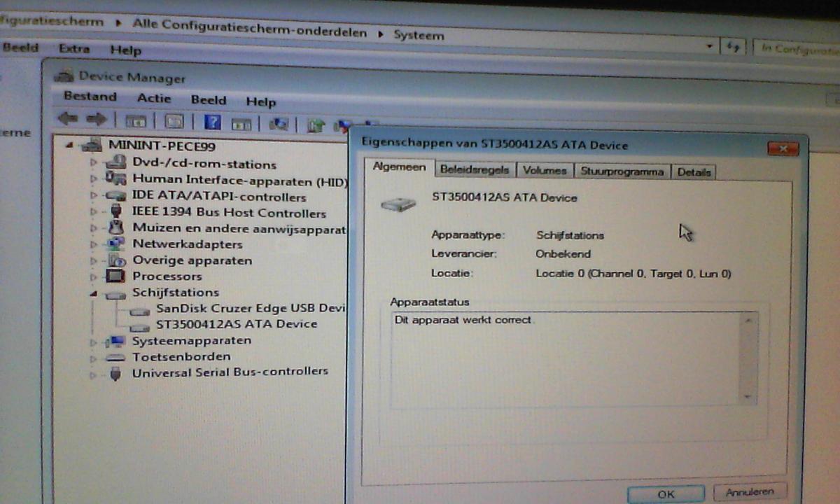Expand Netwerkadapters category
Image resolution: width=840 pixels, height=504 pixels.
[94, 244]
